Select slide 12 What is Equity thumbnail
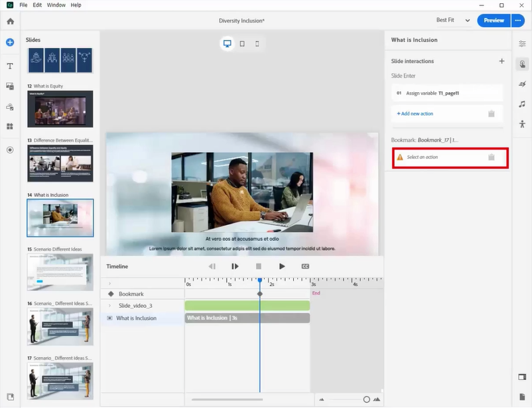 [60, 109]
